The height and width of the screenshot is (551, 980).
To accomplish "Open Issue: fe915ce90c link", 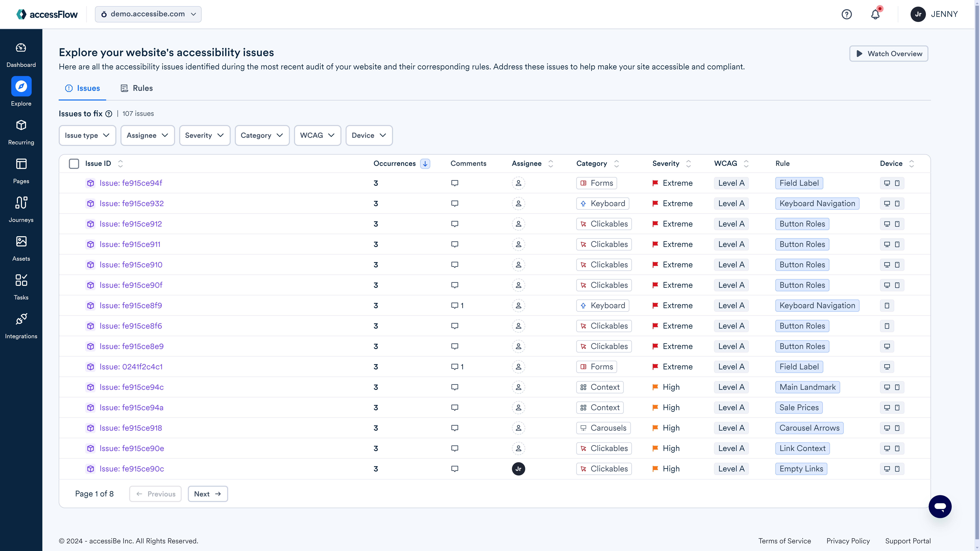I will (x=132, y=468).
